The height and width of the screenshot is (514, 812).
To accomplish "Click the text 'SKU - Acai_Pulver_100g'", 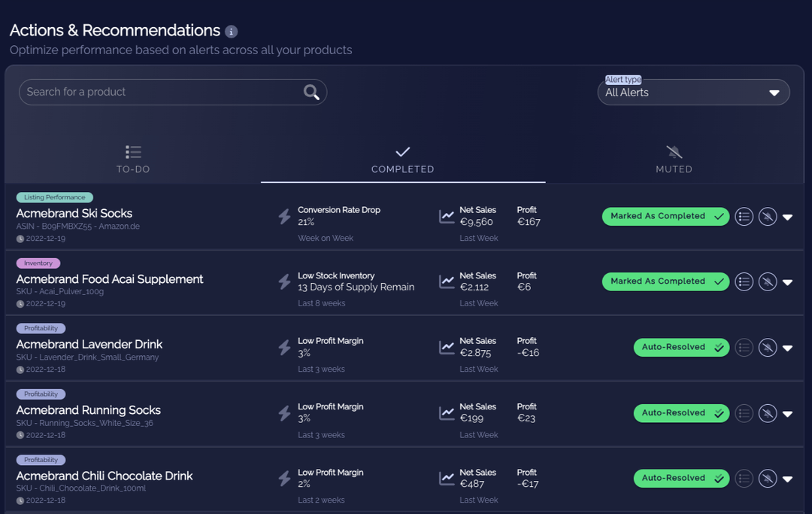I will (60, 292).
